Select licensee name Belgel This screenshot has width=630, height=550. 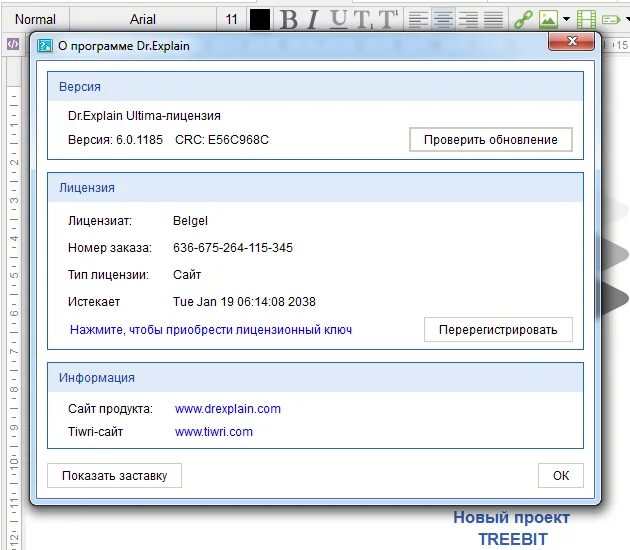pyautogui.click(x=190, y=221)
